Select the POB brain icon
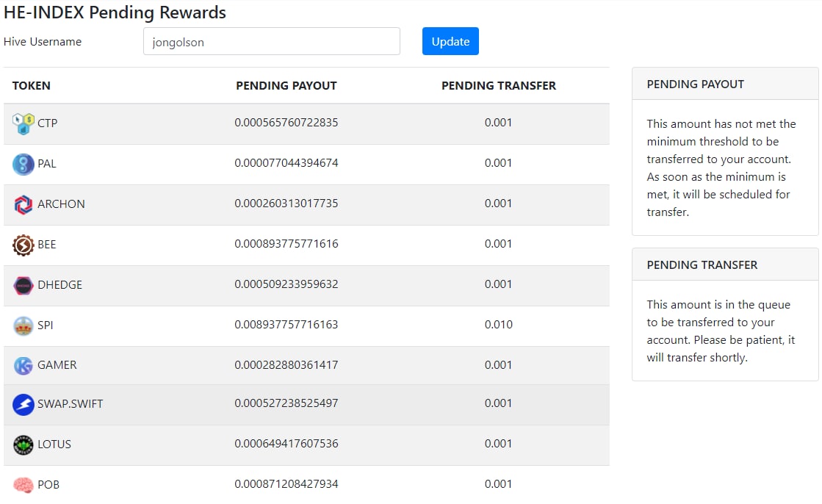 [23, 485]
